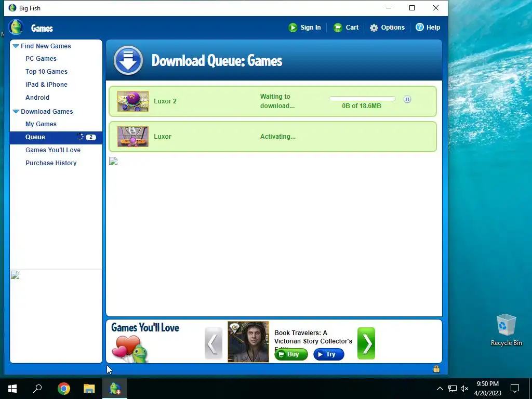The width and height of the screenshot is (532, 399).
Task: Click the Big Fish title bar icon
Action: (x=12, y=8)
